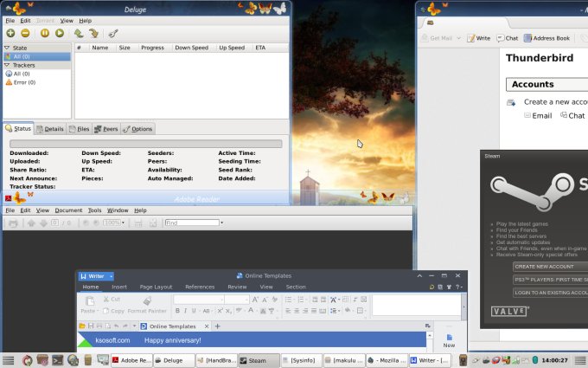Click the Find text field in Adobe Reader
588x368 pixels.
pyautogui.click(x=192, y=223)
